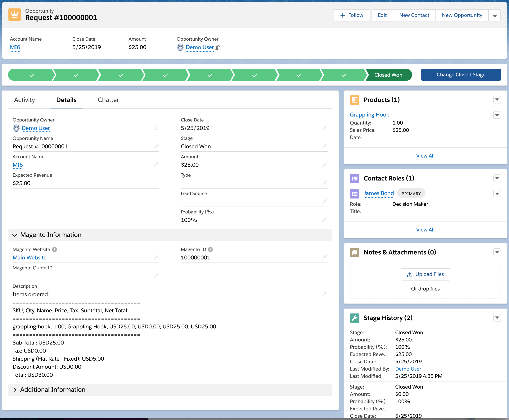Select the Closed Won stage in path
Screen dimensions: 509x420
(x=388, y=75)
